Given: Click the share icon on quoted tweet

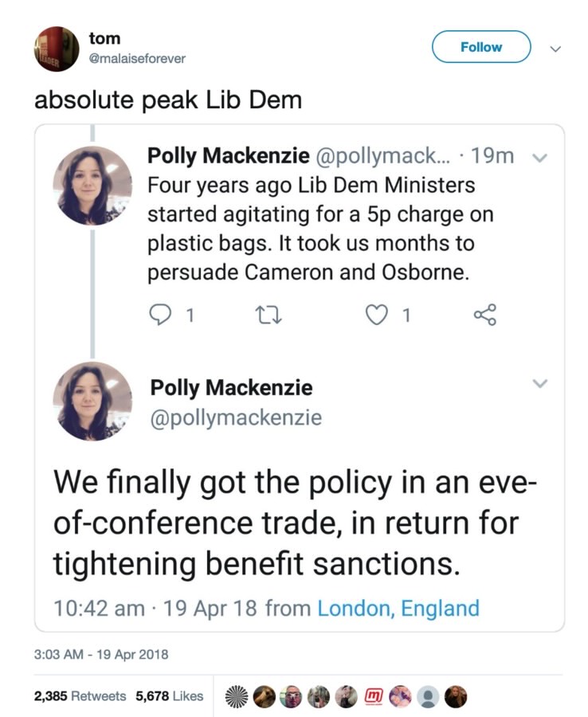Looking at the screenshot, I should pos(484,316).
